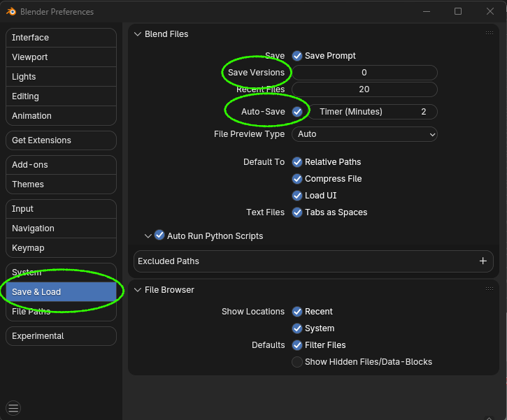
Task: Click the Blender Preferences window title
Action: [x=57, y=12]
